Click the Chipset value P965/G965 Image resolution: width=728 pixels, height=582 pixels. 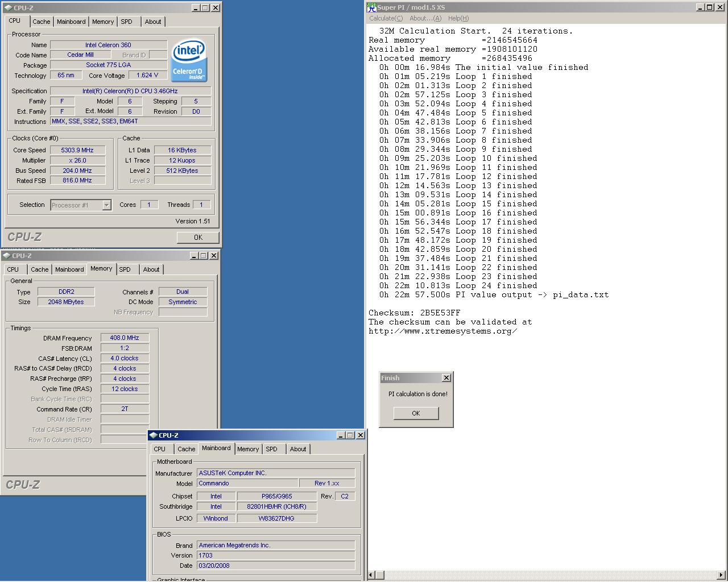pos(276,496)
